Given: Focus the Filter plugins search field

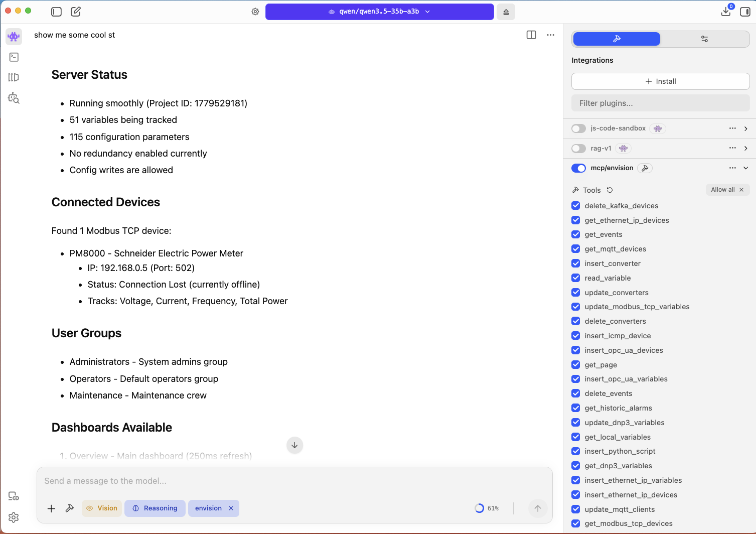Looking at the screenshot, I should pyautogui.click(x=660, y=103).
